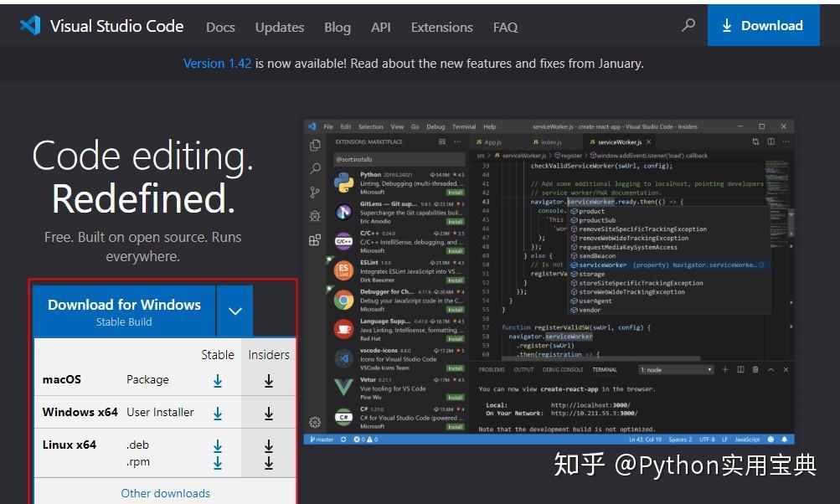Download Linux x64 .rpm Insiders build

coord(269,462)
